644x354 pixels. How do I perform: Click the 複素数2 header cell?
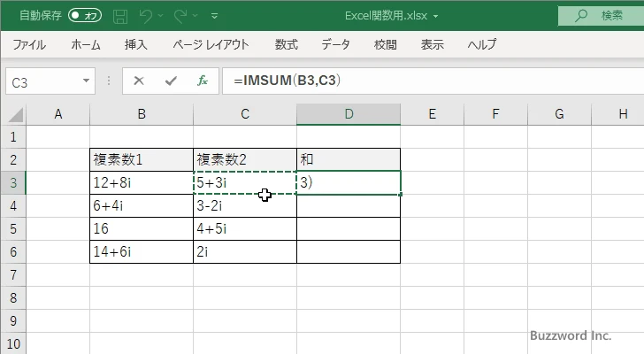pos(245,160)
